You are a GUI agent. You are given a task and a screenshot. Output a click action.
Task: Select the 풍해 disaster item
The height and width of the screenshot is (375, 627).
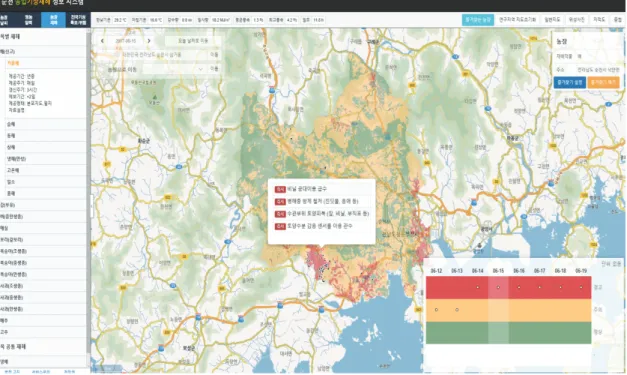tap(46, 193)
